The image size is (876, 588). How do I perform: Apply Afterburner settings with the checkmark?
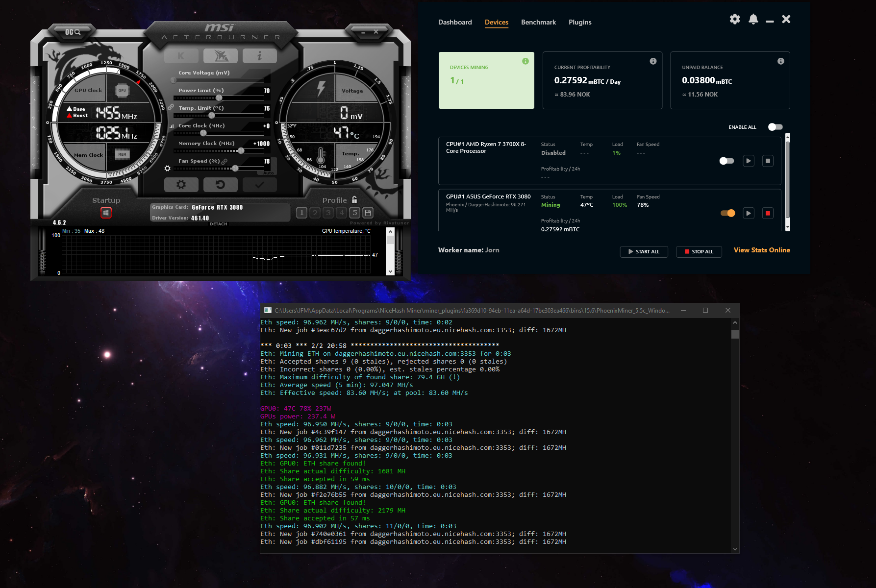[259, 185]
